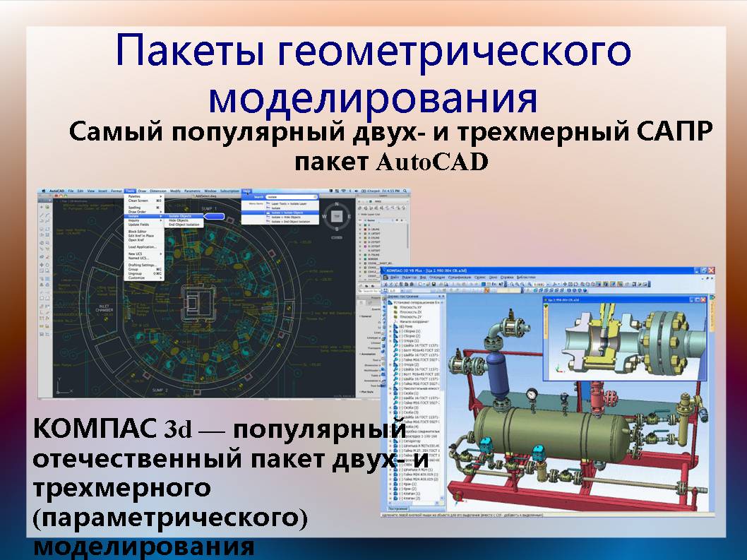Choose Block Editor from the Tools menu
Screen dimensions: 747x560
(x=144, y=232)
